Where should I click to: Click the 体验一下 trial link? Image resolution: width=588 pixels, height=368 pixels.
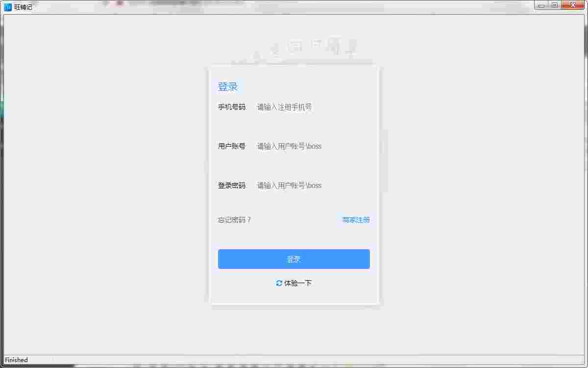297,283
